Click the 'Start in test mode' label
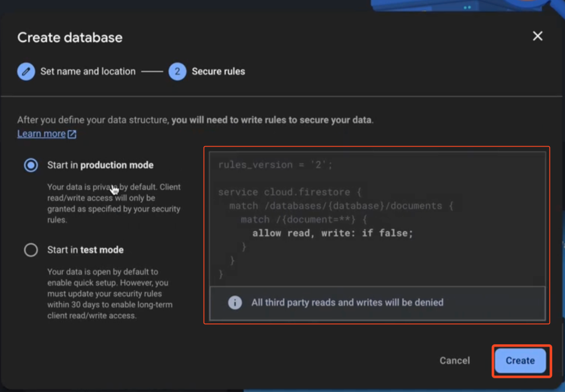Screen dimensions: 565x392 [x=85, y=250]
